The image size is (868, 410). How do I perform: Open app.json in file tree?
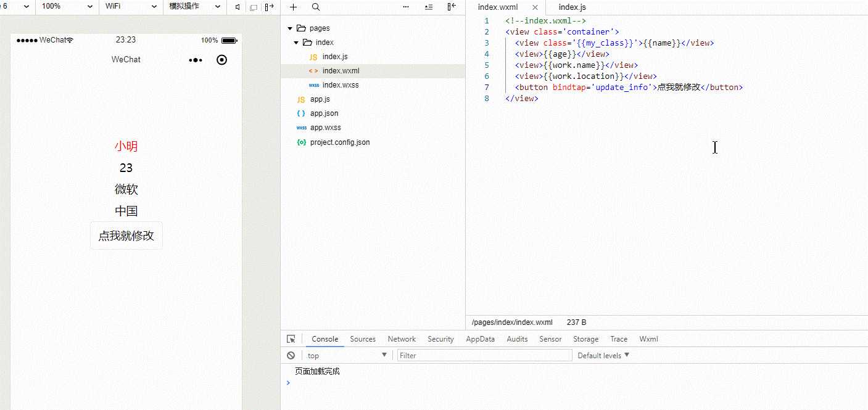(x=324, y=113)
